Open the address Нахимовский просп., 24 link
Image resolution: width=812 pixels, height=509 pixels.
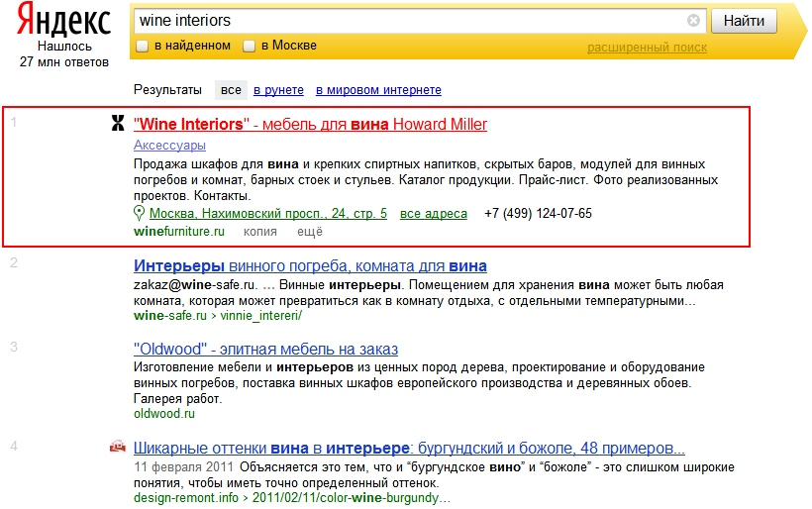268,213
